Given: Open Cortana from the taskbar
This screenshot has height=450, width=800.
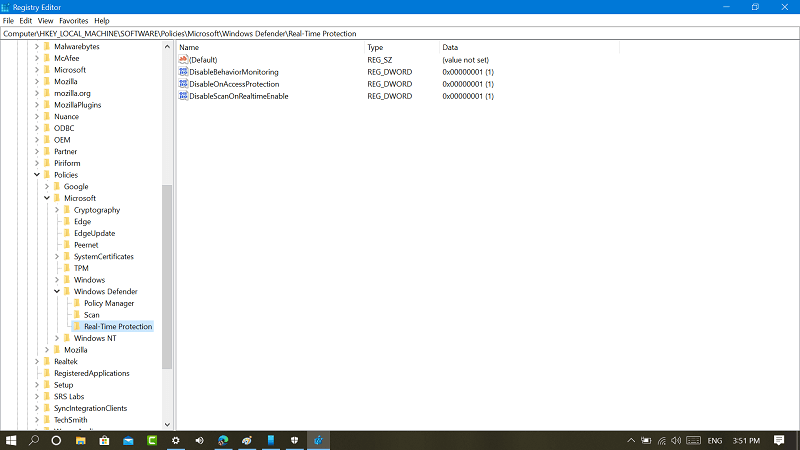Looking at the screenshot, I should pyautogui.click(x=56, y=440).
